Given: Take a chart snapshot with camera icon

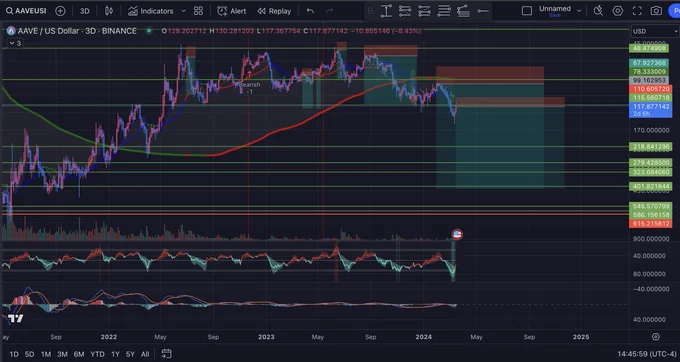Looking at the screenshot, I should click(656, 11).
